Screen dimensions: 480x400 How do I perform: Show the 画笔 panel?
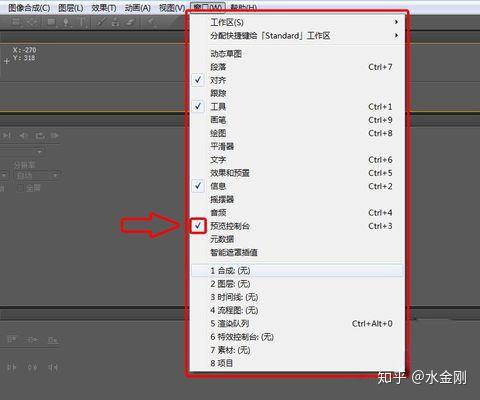click(x=297, y=120)
